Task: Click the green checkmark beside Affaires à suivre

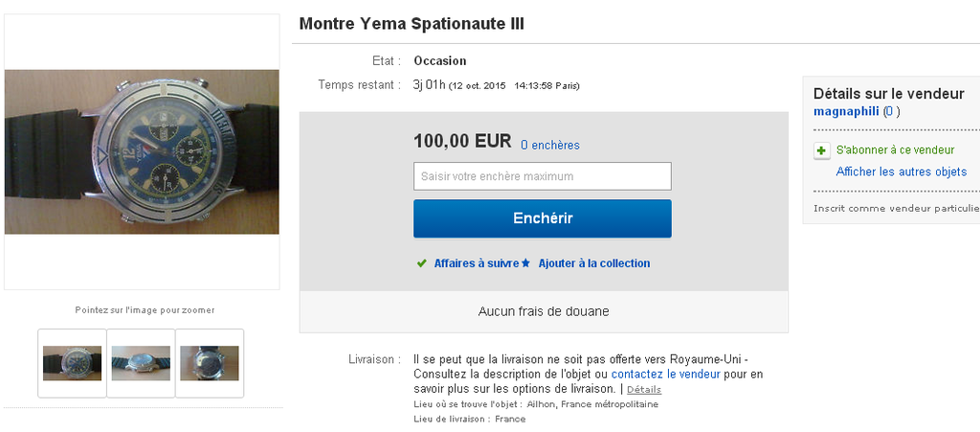Action: [421, 263]
